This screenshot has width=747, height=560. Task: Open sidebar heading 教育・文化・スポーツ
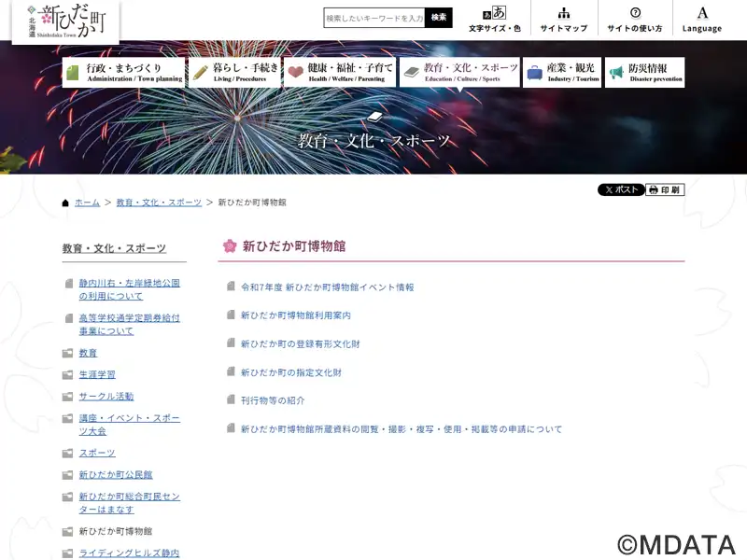[x=114, y=248]
